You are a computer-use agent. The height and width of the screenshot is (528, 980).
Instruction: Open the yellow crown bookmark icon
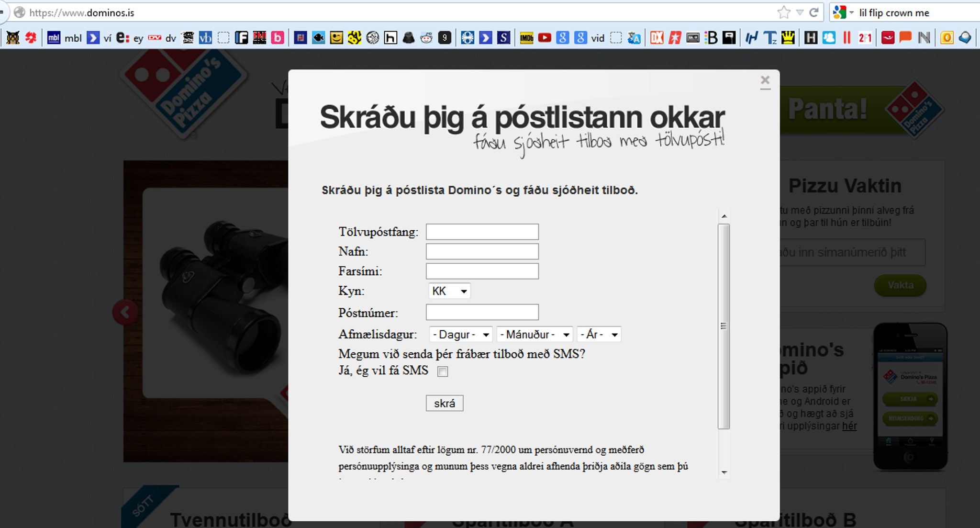(788, 38)
